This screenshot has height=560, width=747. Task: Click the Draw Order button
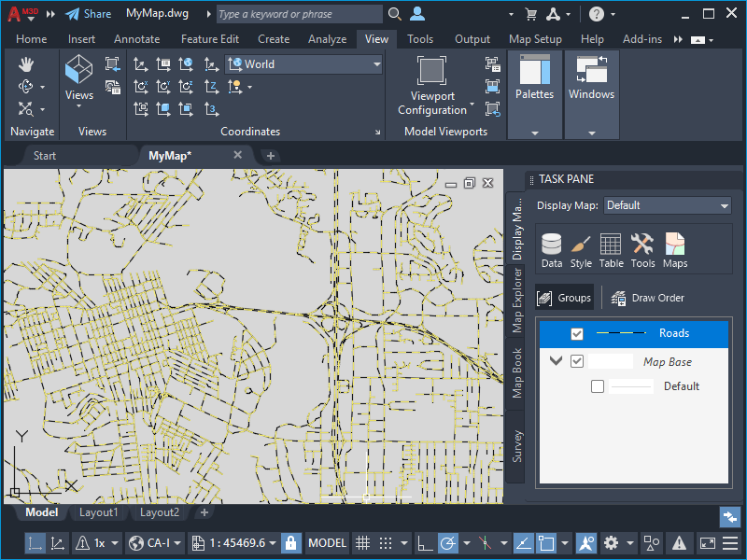click(648, 298)
